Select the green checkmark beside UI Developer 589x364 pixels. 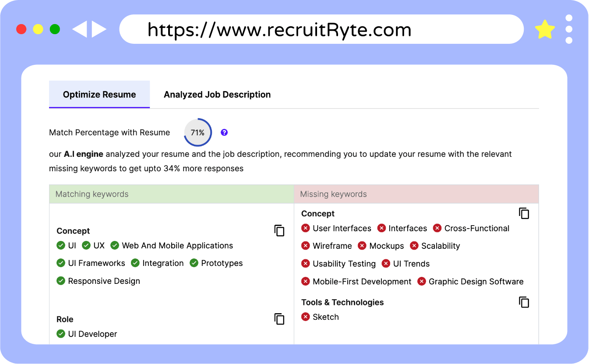tap(61, 334)
